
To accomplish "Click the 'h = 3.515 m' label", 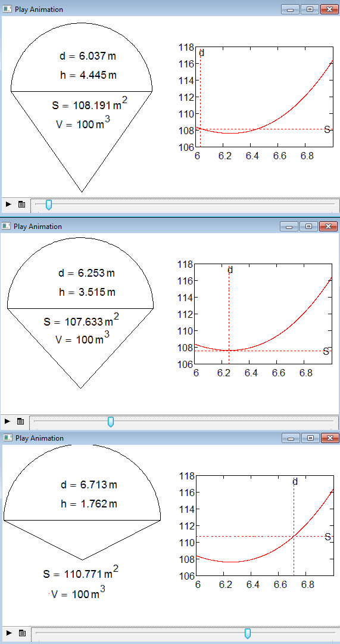I will click(x=86, y=292).
